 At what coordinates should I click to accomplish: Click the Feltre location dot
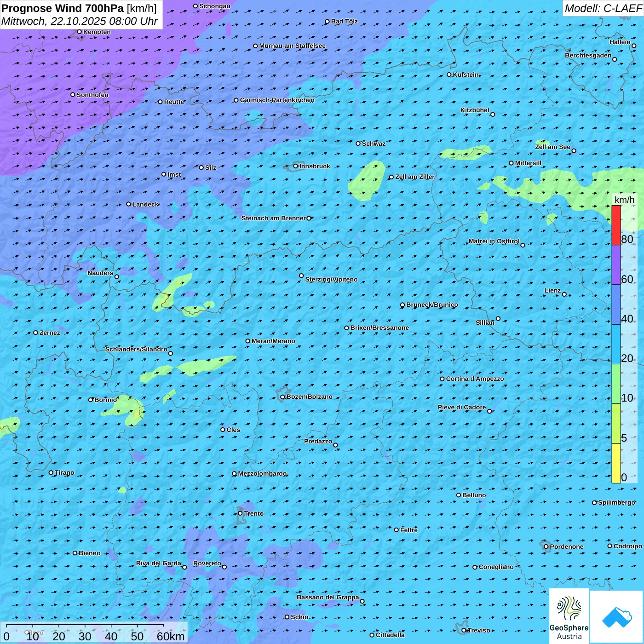397,530
